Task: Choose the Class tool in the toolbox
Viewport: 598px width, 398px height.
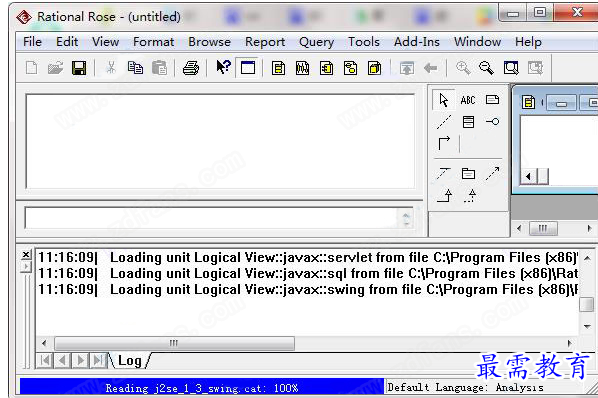Action: coord(468,122)
